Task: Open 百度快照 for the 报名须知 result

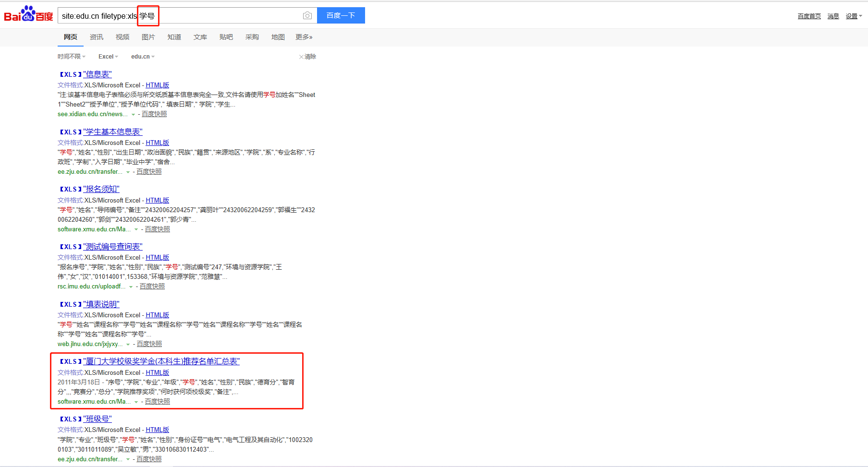Action: coord(158,229)
